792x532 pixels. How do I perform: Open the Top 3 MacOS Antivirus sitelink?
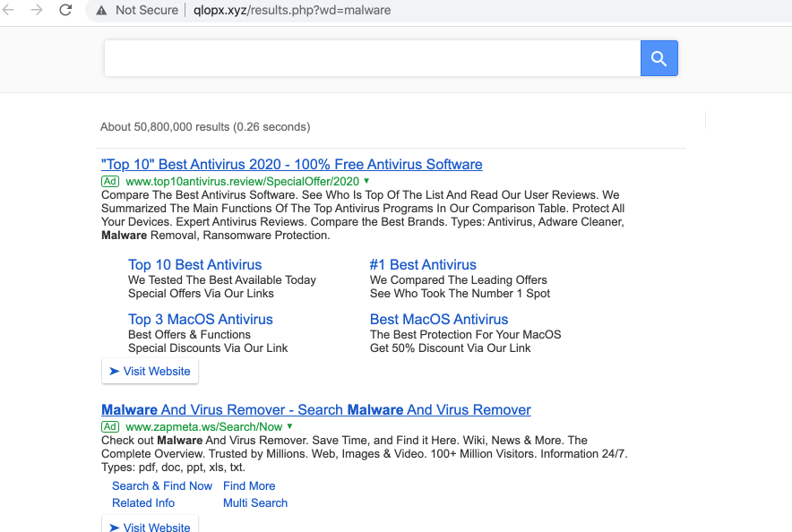pyautogui.click(x=200, y=320)
